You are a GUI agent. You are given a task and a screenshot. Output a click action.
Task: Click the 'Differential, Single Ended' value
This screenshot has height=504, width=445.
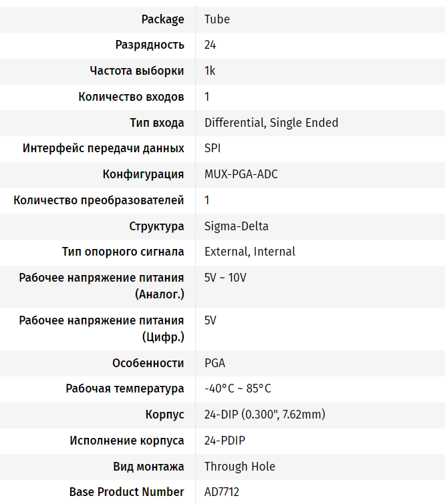271,123
